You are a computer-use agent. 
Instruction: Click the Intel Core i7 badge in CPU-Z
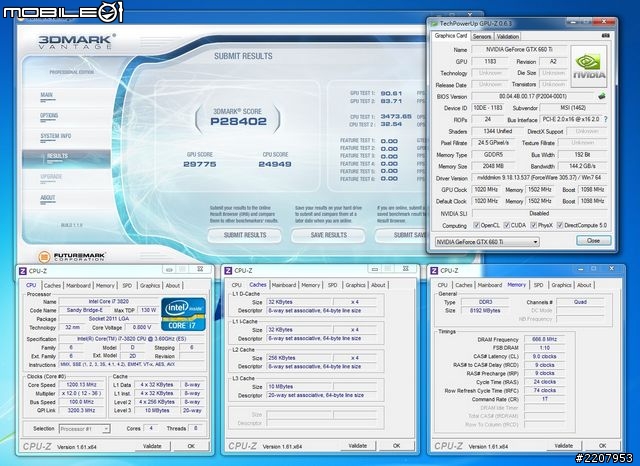click(183, 314)
